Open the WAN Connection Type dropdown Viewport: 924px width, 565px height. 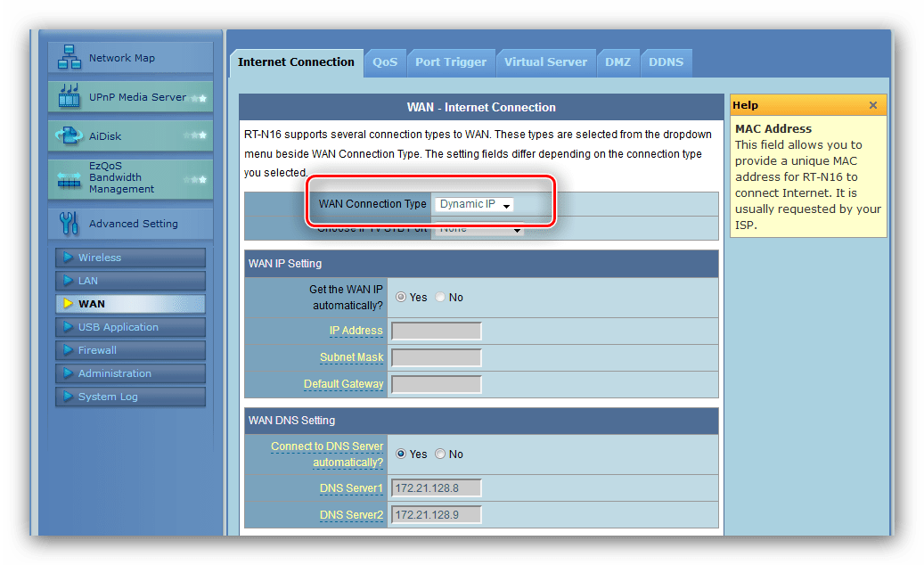(x=475, y=205)
